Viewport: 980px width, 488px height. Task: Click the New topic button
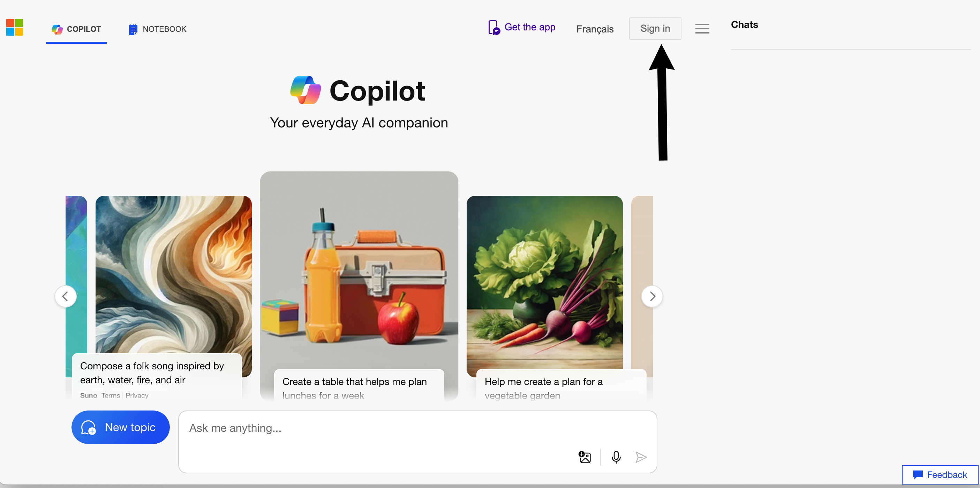tap(121, 427)
